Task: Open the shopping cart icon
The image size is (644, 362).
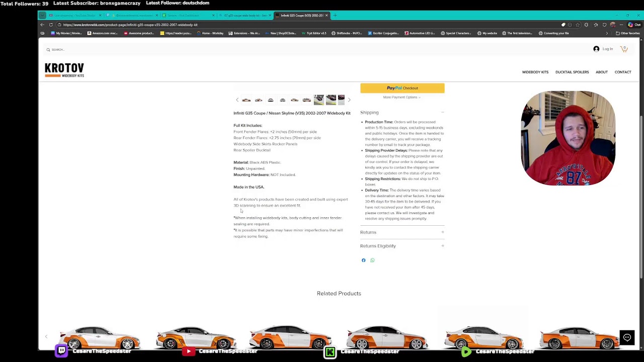Action: click(624, 49)
